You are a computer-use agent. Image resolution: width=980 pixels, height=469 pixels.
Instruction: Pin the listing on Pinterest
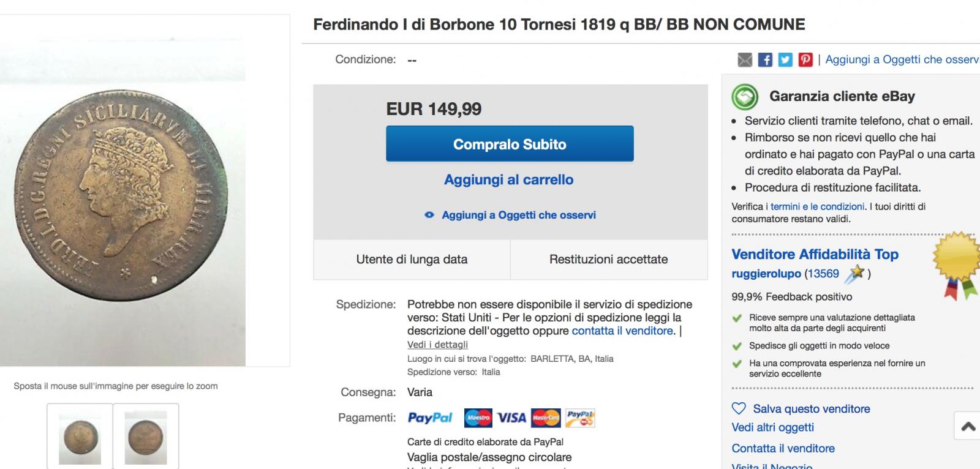pyautogui.click(x=805, y=59)
